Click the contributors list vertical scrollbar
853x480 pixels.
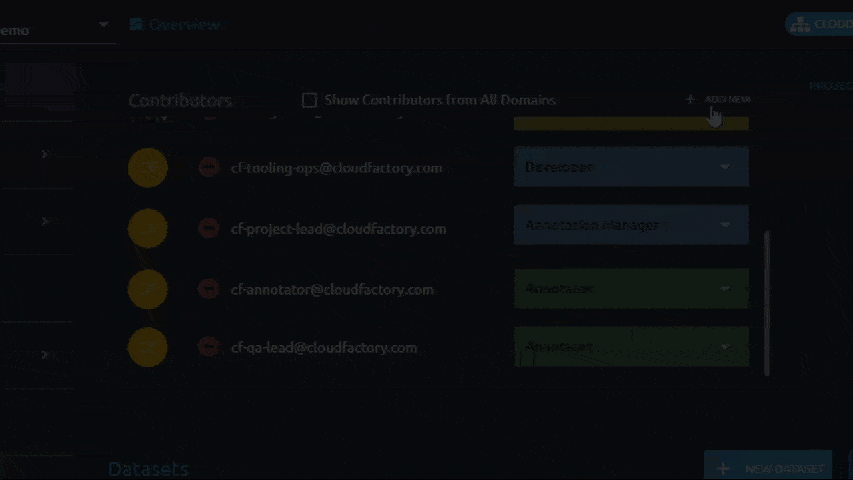tap(767, 303)
